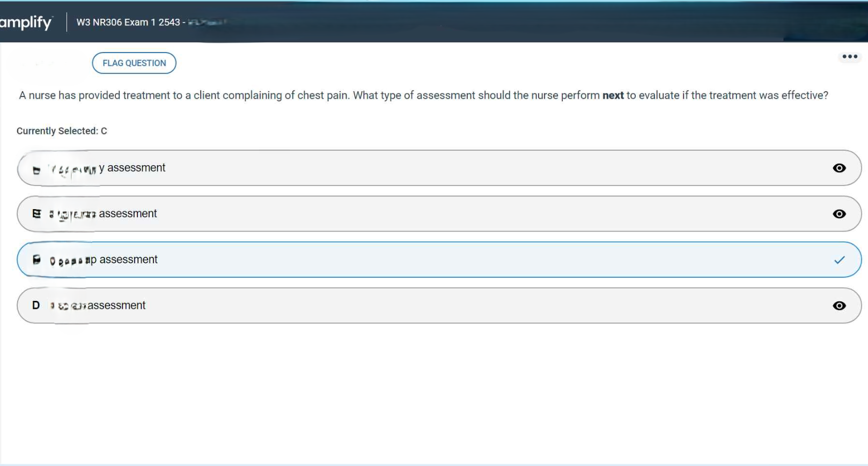Click the checkmark on selected answer C
The height and width of the screenshot is (466, 868).
(x=840, y=260)
